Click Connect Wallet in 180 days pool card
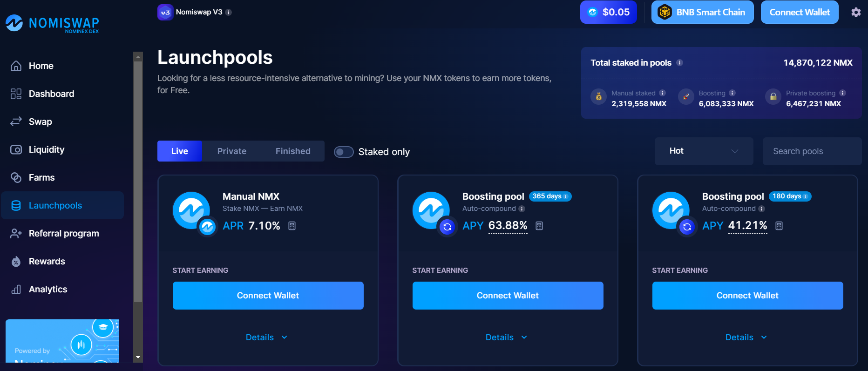Image resolution: width=868 pixels, height=371 pixels. (747, 296)
